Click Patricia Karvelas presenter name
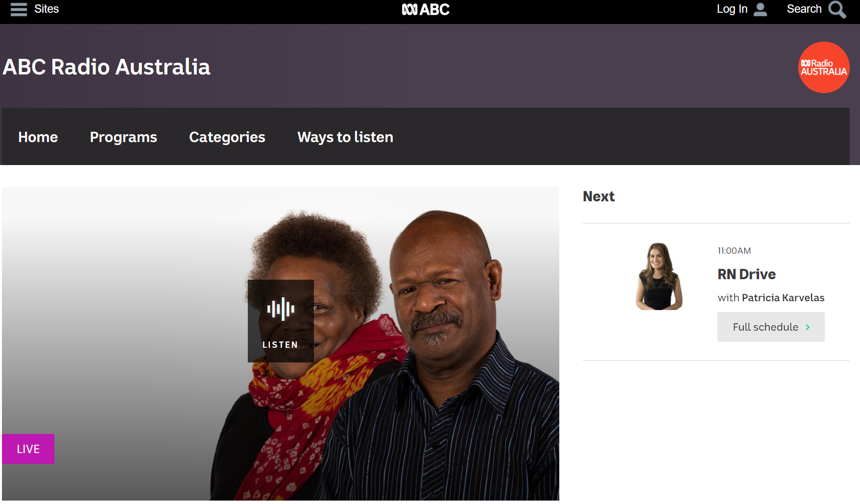 click(783, 298)
